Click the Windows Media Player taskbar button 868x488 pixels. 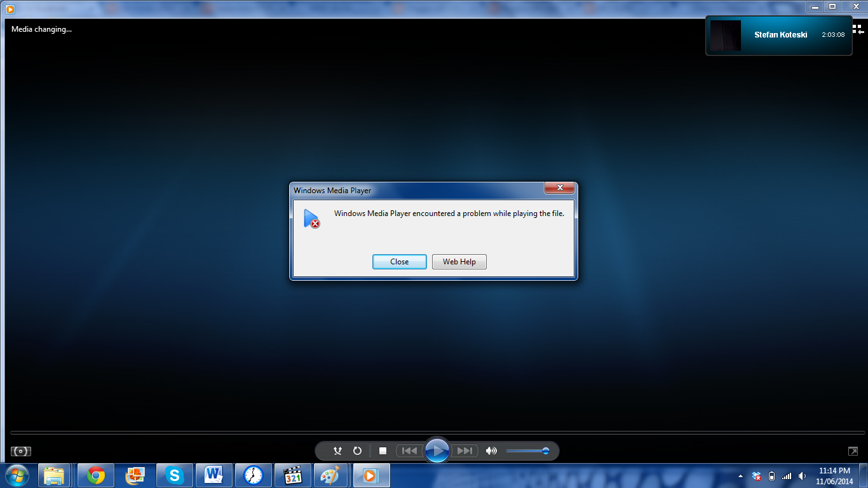(x=371, y=475)
